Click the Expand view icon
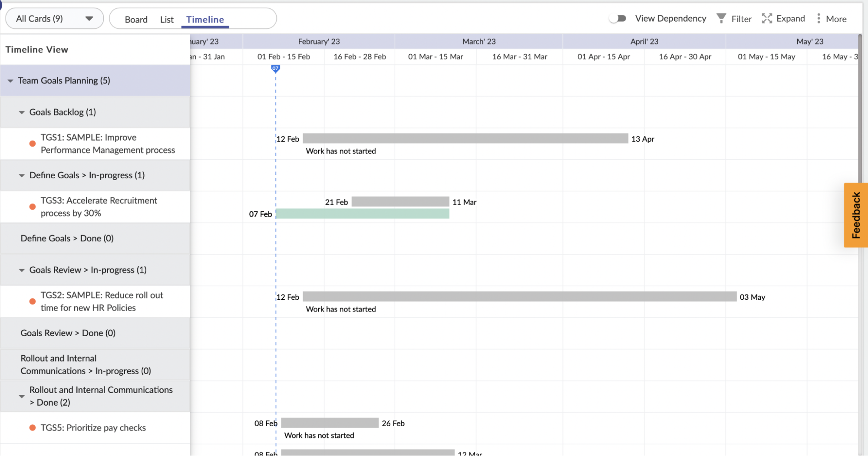The height and width of the screenshot is (456, 868). point(783,18)
